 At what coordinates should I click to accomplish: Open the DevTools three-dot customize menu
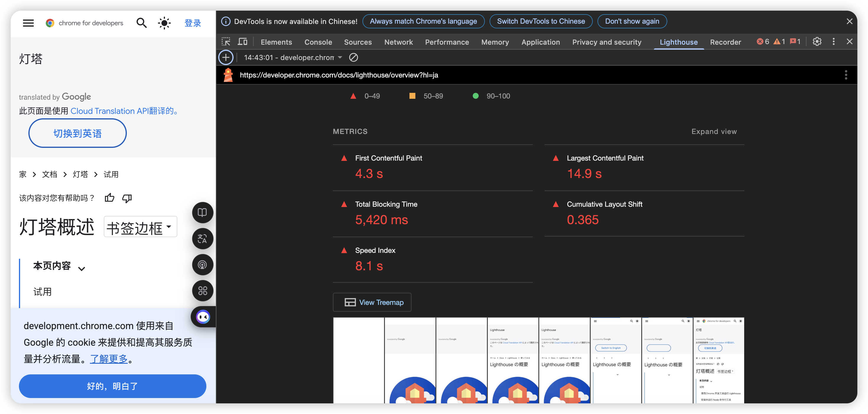click(834, 41)
